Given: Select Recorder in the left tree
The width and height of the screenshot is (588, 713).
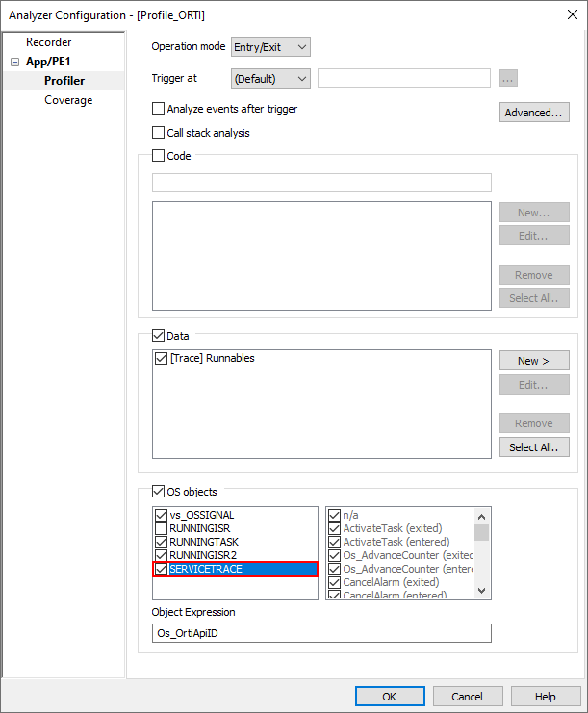Looking at the screenshot, I should click(48, 42).
